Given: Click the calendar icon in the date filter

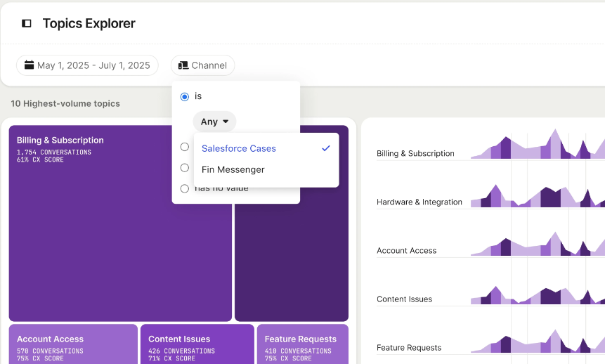Looking at the screenshot, I should pyautogui.click(x=29, y=65).
